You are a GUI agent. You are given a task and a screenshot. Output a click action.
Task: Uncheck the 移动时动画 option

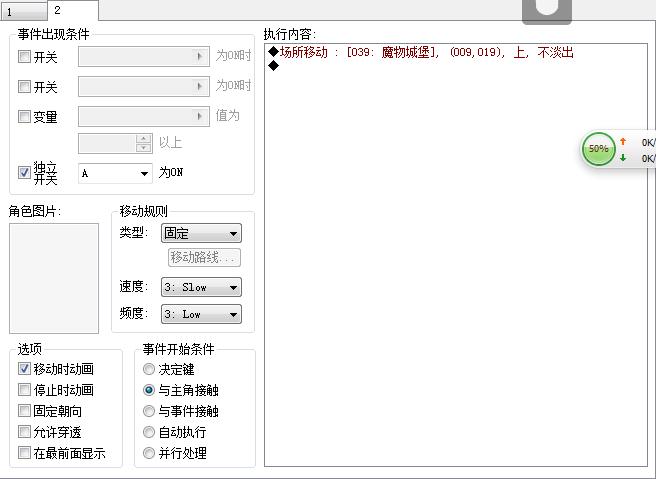tap(24, 369)
